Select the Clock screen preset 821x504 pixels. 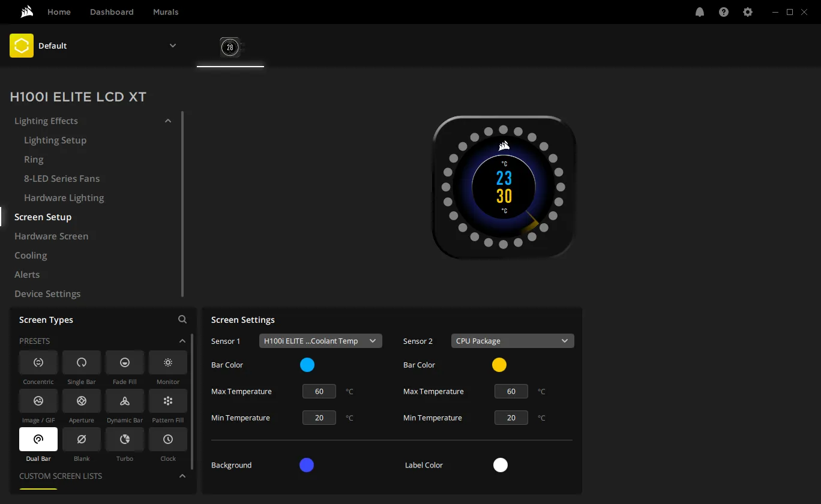(168, 439)
